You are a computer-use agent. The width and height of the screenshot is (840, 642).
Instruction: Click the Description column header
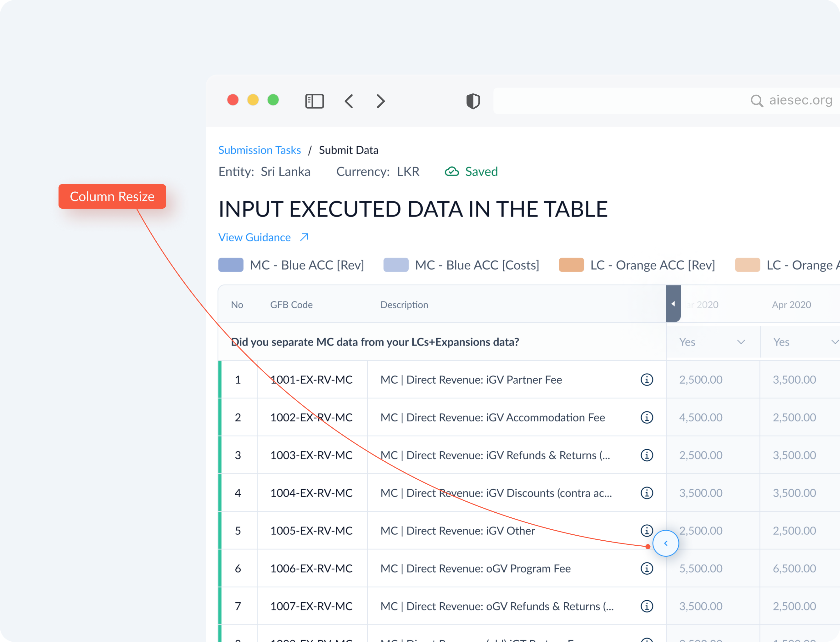(x=404, y=305)
